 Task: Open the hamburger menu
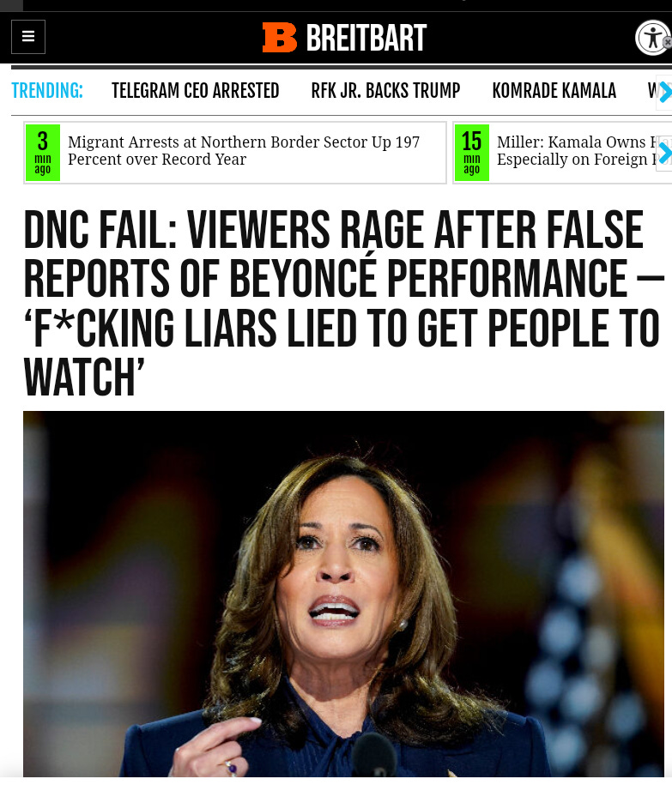[x=28, y=37]
